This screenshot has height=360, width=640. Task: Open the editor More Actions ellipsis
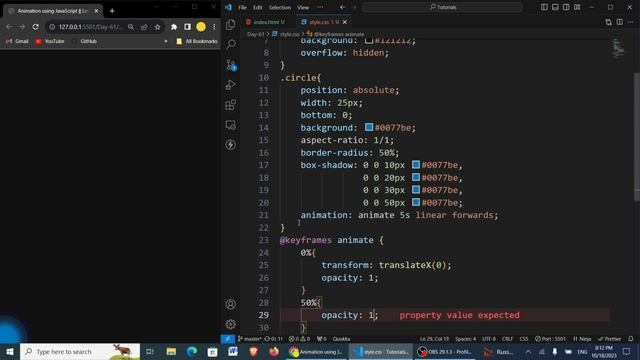[x=631, y=22]
